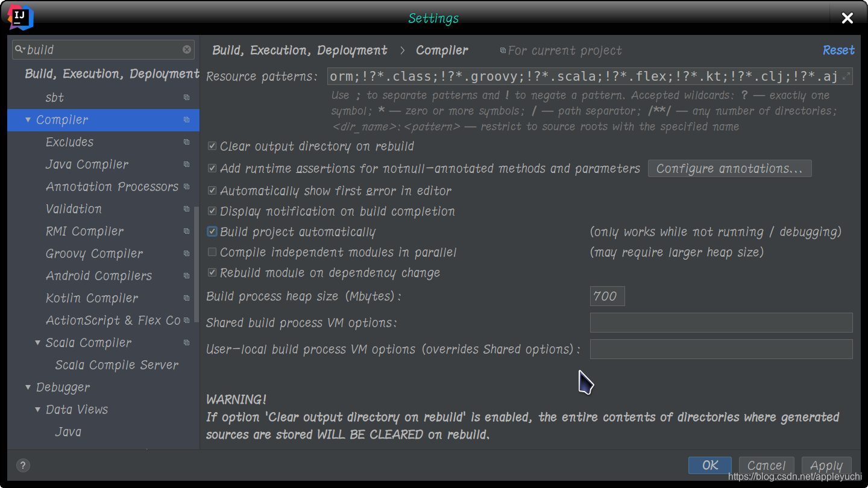
Task: Click the project icon next to Compiler
Action: coord(186,119)
